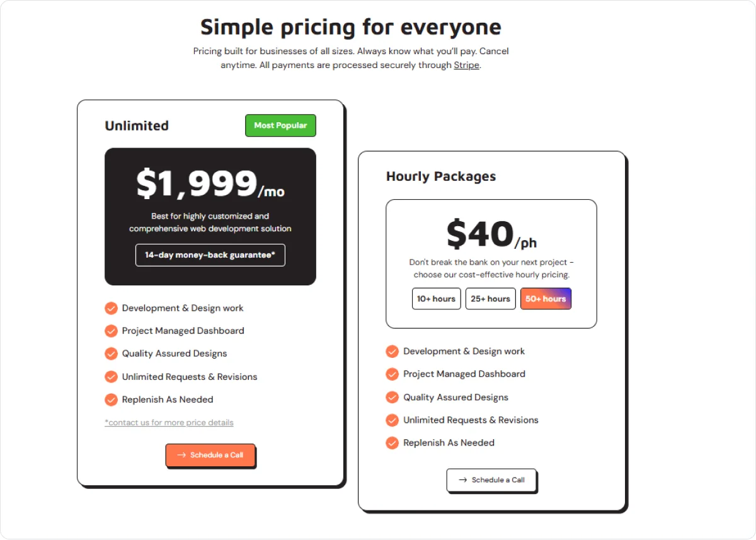Click the 14-day money-back guarantee box

(x=210, y=255)
